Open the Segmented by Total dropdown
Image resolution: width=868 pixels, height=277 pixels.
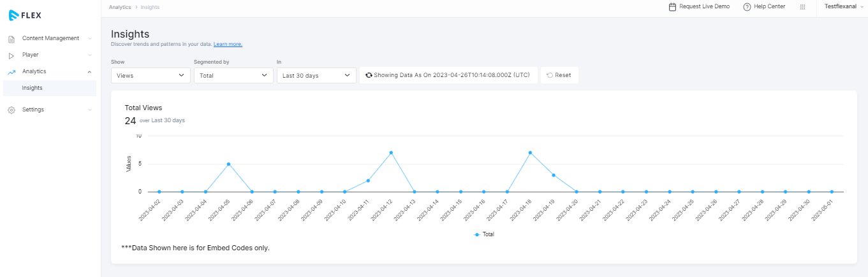pos(233,75)
